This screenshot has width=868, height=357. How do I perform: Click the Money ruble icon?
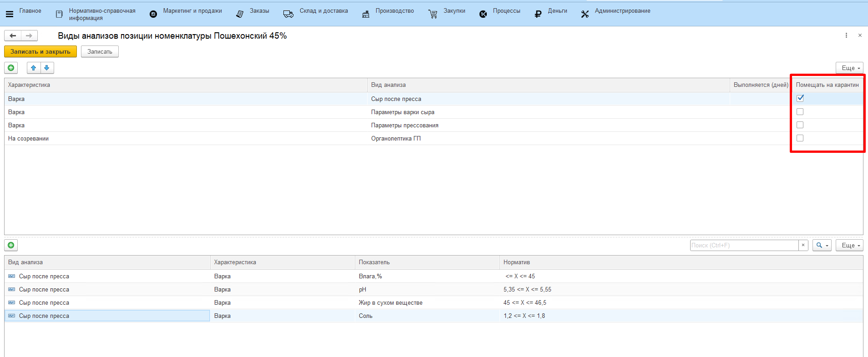[x=538, y=14]
